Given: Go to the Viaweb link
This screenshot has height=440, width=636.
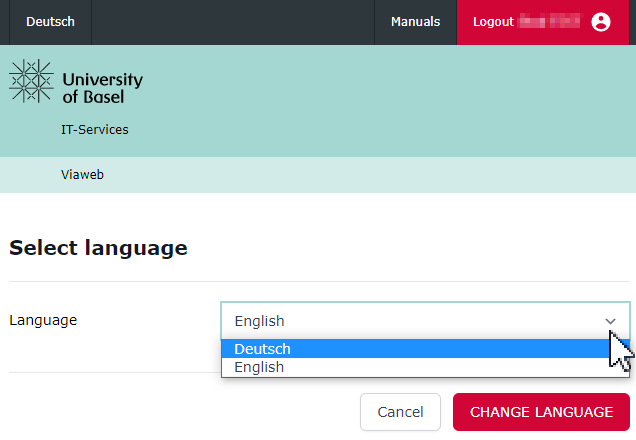Looking at the screenshot, I should point(83,175).
